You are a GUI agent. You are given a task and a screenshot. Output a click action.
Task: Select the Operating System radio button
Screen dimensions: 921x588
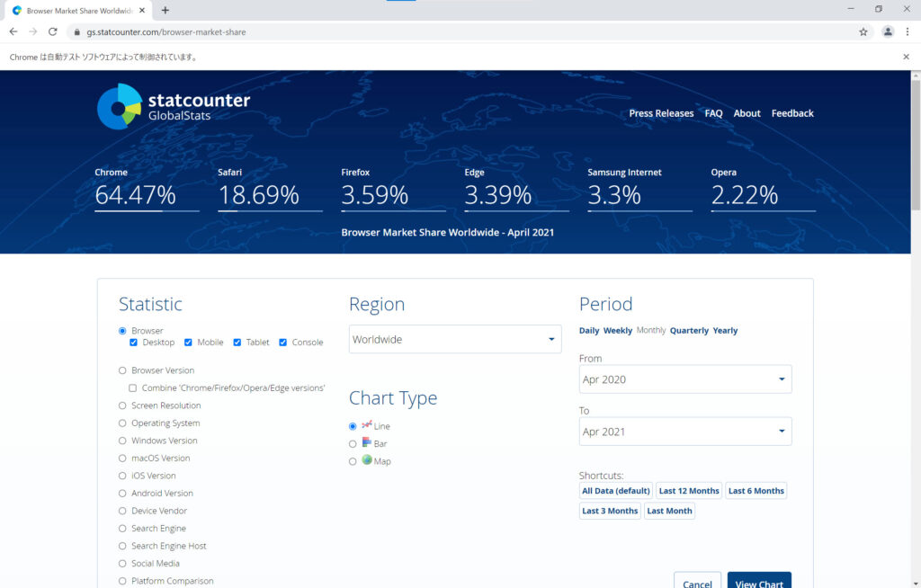click(122, 423)
